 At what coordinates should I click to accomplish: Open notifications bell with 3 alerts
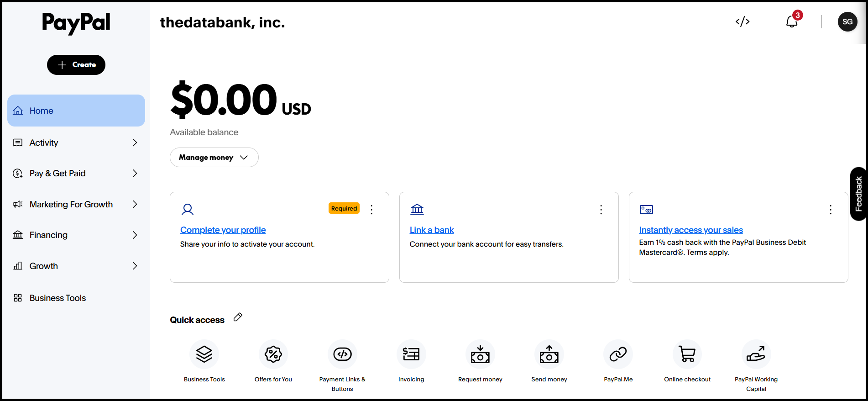pyautogui.click(x=792, y=21)
